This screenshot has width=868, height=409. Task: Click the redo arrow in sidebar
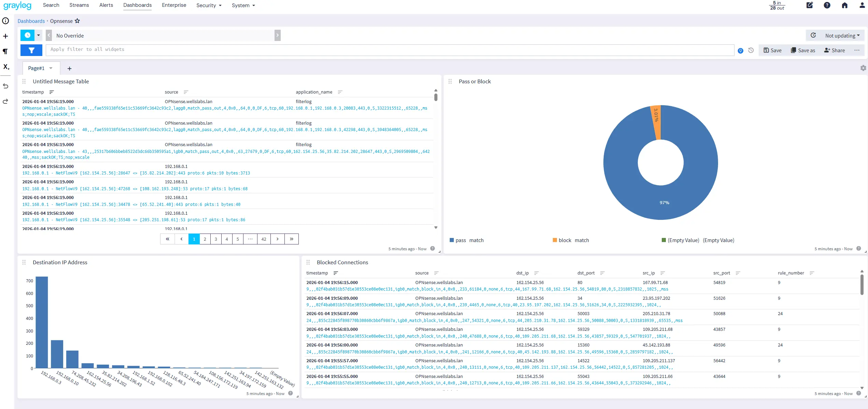tap(5, 101)
